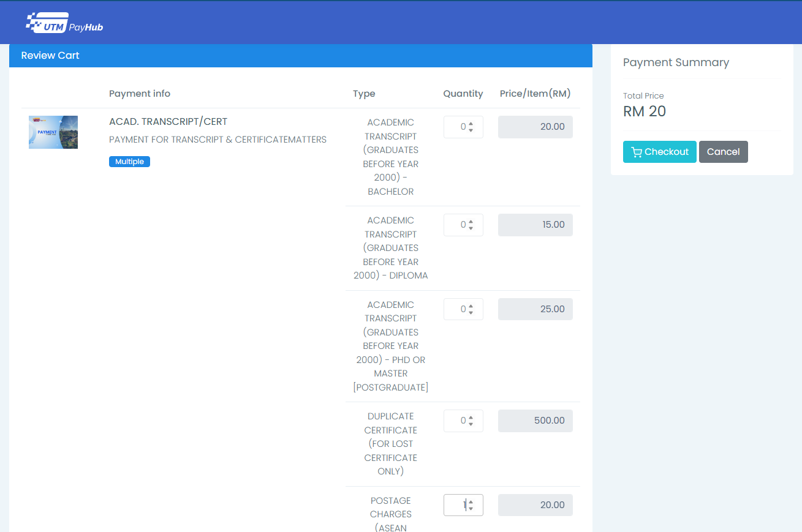Click the Duplicate Certificate price field 500.00
The image size is (802, 532).
pos(535,421)
